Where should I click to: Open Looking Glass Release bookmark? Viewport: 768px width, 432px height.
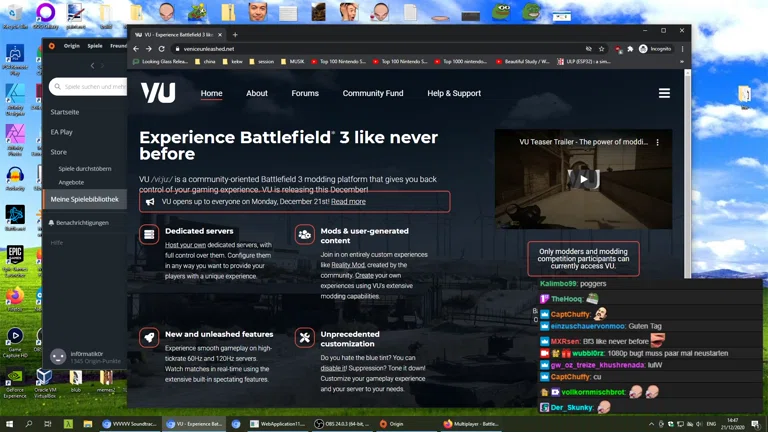pyautogui.click(x=161, y=62)
